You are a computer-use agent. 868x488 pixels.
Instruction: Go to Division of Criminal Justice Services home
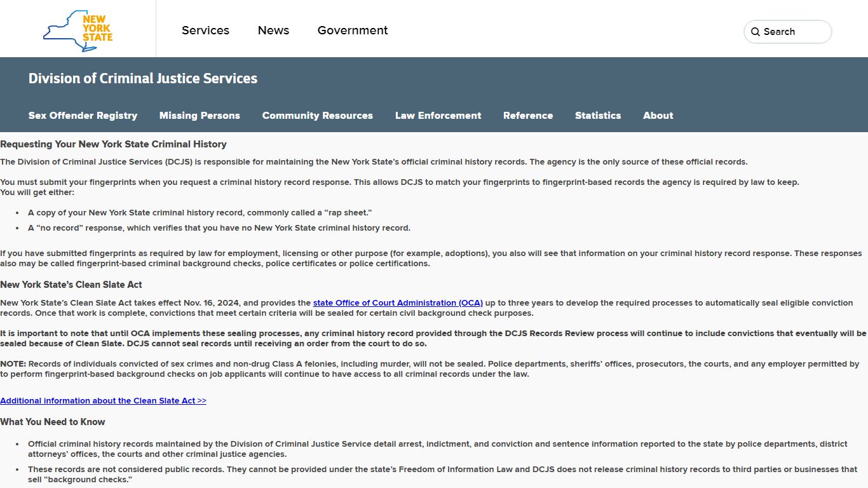coord(143,78)
